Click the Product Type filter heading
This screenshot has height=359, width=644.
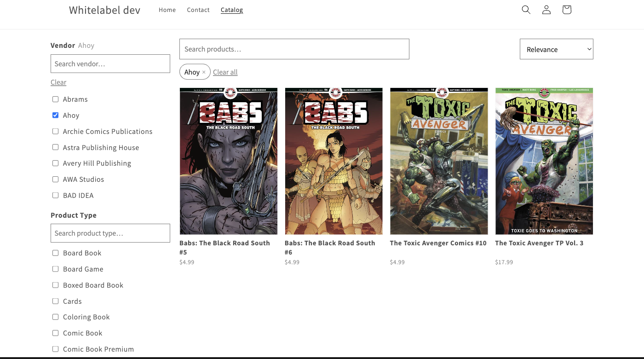pos(74,215)
